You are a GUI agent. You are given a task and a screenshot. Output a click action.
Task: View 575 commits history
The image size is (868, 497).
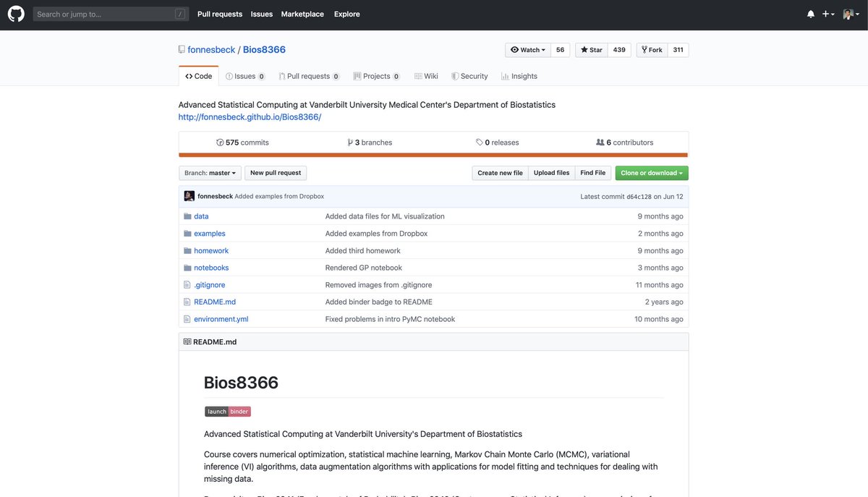pos(242,143)
